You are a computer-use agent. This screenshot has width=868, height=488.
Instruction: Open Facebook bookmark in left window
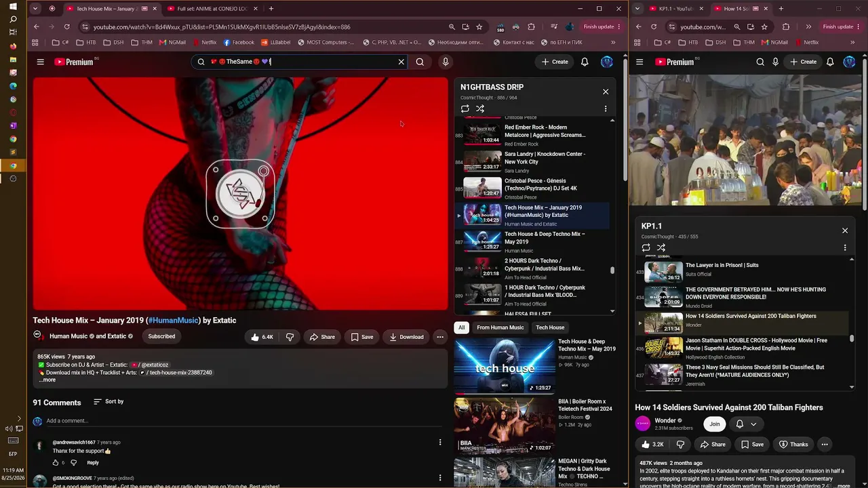239,43
